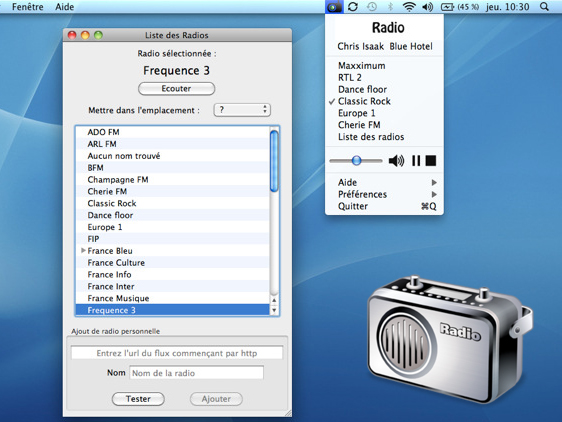Screen dimensions: 562x422
Task: Adjust the Radio volume slider
Action: tap(356, 160)
